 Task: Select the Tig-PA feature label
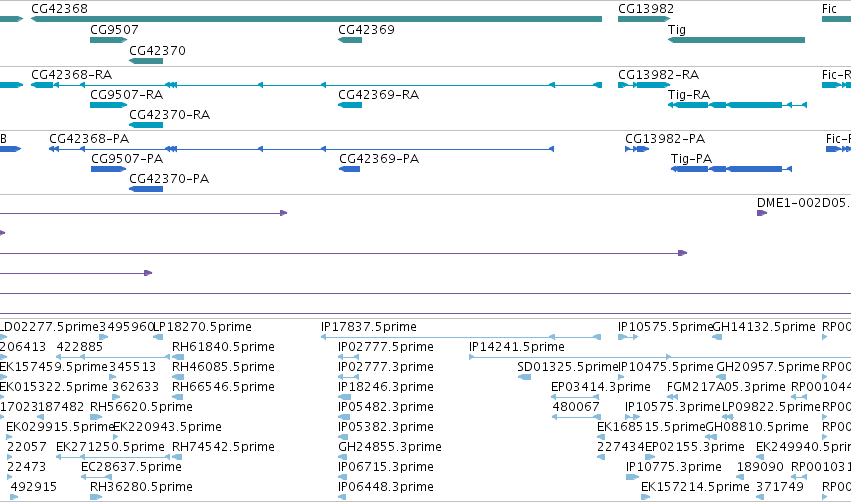tap(691, 159)
